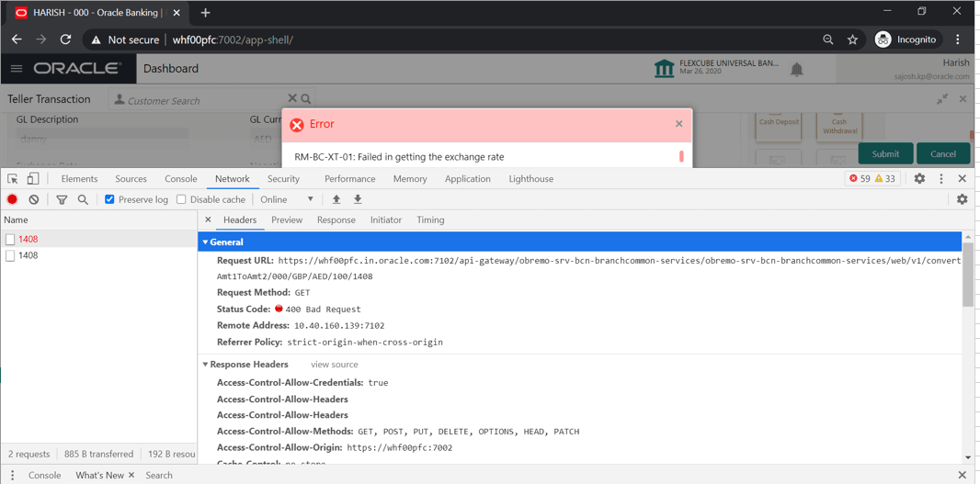Toggle the device toolbar icon in DevTools
Image resolution: width=980 pixels, height=484 pixels.
(x=32, y=178)
